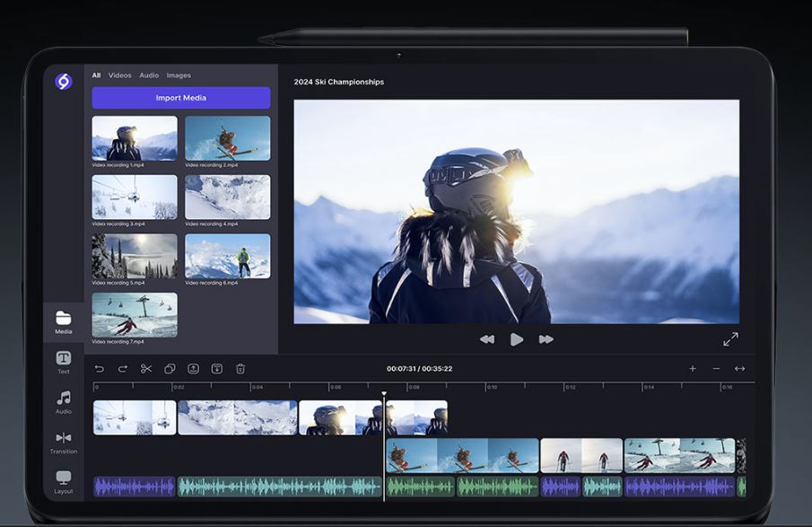Open the Transition panel in sidebar
The height and width of the screenshot is (527, 812).
(x=64, y=441)
